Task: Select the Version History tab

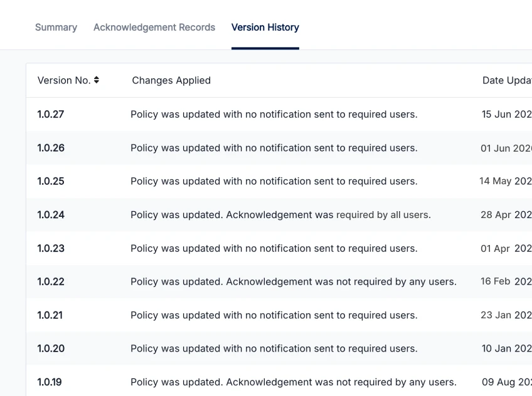Action: pyautogui.click(x=265, y=27)
